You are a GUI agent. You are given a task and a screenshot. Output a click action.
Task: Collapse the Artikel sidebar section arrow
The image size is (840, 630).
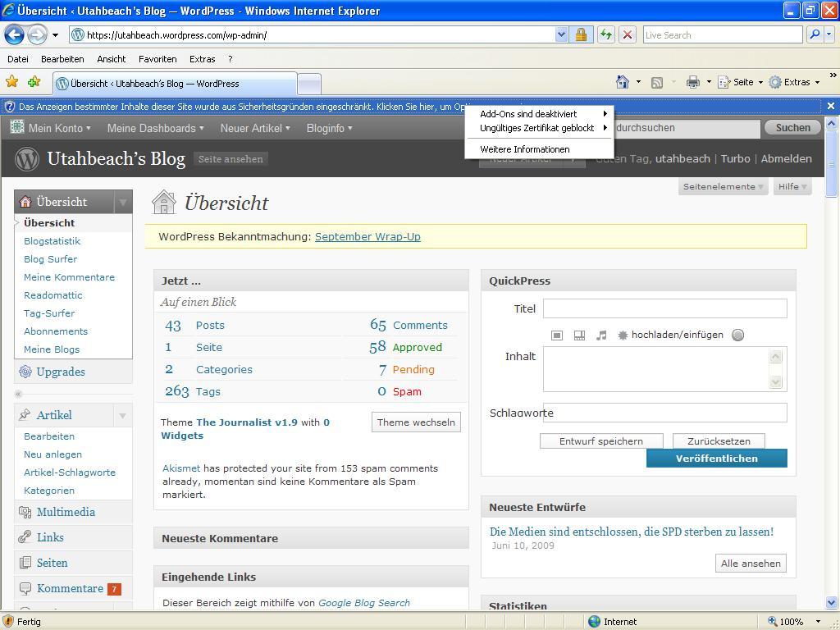coord(123,416)
